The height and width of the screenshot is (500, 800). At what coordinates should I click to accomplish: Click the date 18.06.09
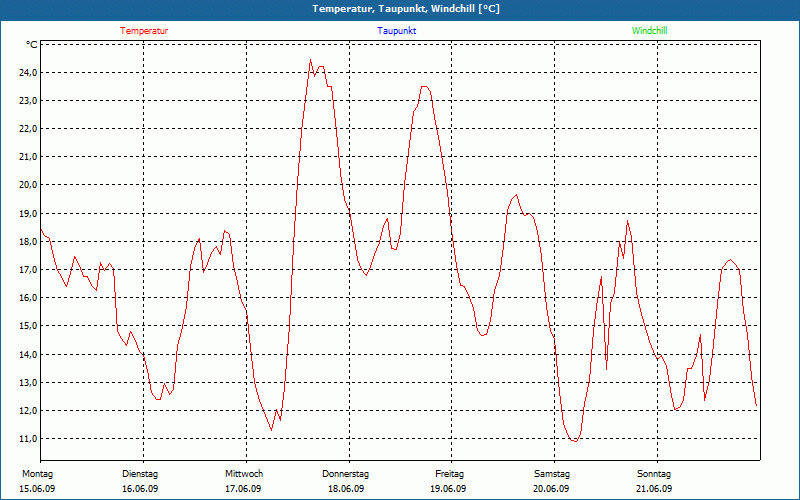(x=346, y=489)
